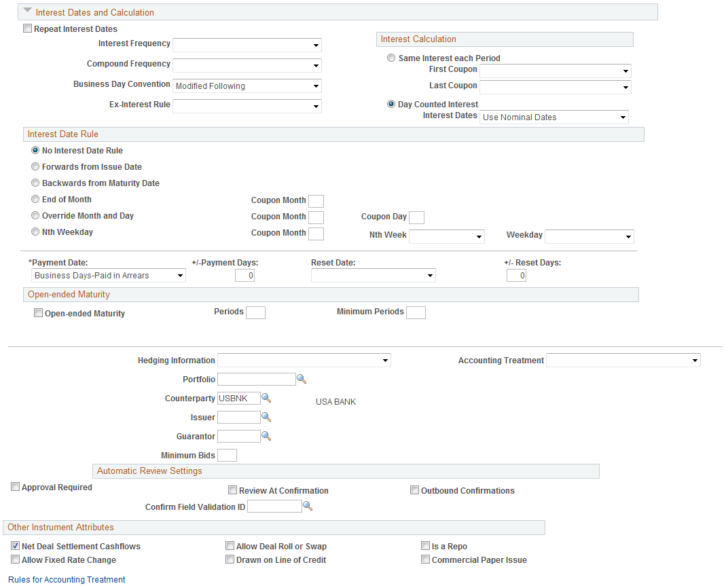Enable Approval Required
The image size is (726, 588).
click(15, 486)
